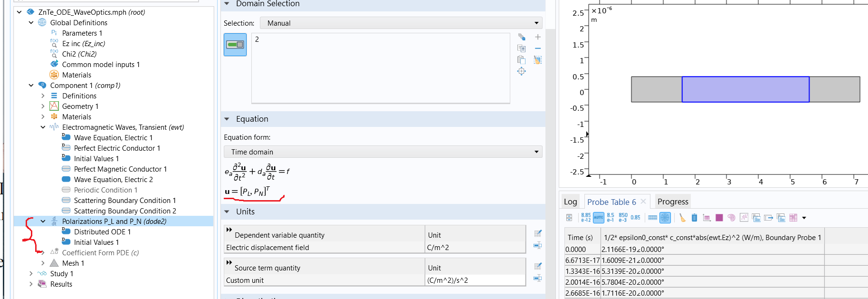868x299 pixels.
Task: Click the (C/m^2)/s^2 custom unit field
Action: pyautogui.click(x=475, y=280)
